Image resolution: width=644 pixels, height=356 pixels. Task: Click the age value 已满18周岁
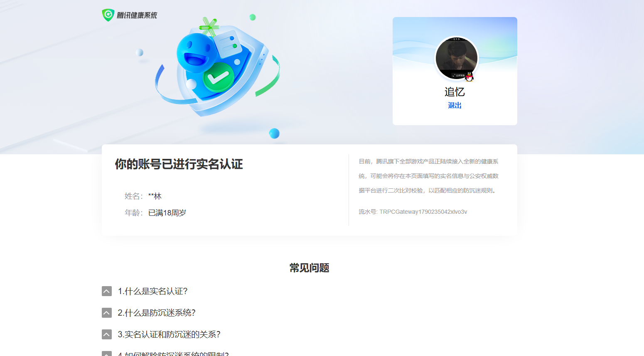[x=167, y=213]
